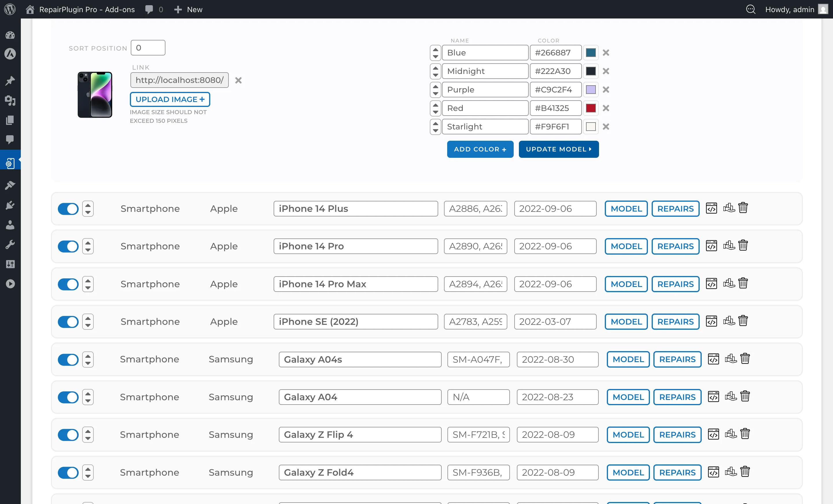Open Users from the admin sidebar
Screen dimensions: 833x504
pyautogui.click(x=10, y=225)
